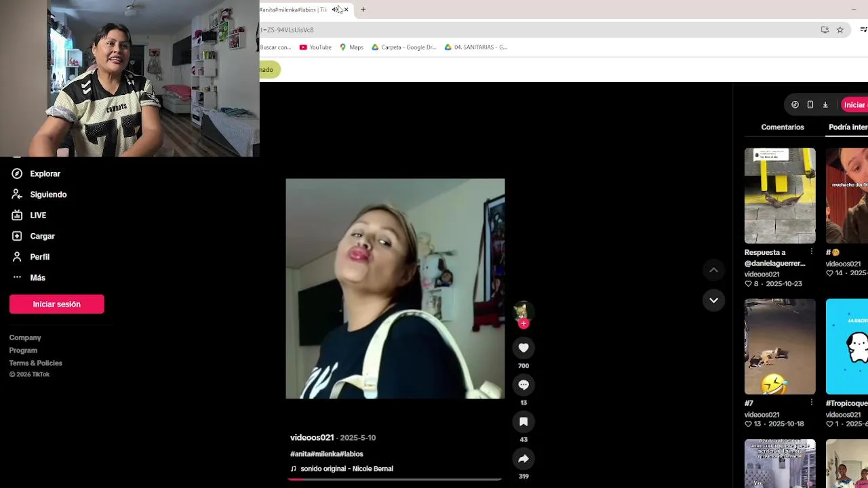868x488 pixels.
Task: Switch to the Podría interesarte tab
Action: click(848, 127)
